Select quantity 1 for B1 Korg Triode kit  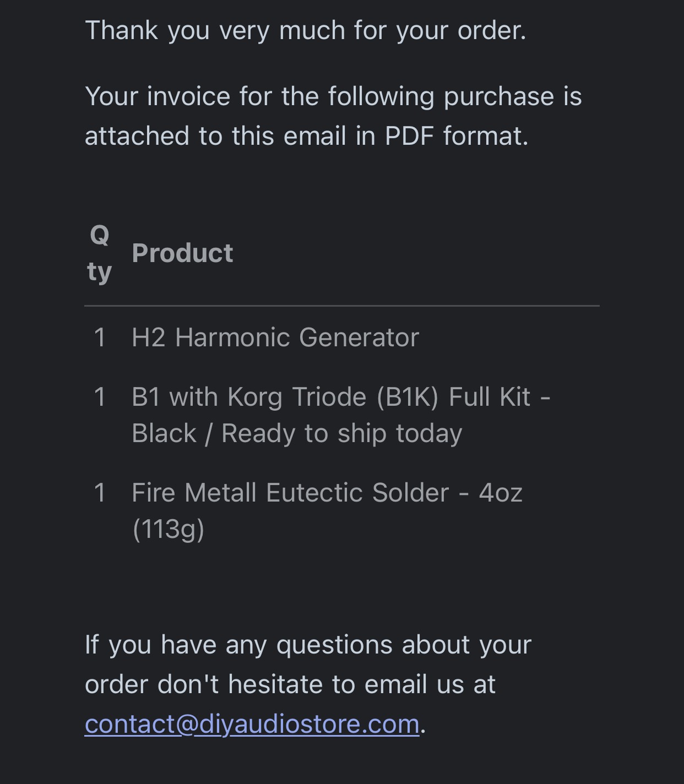point(100,397)
